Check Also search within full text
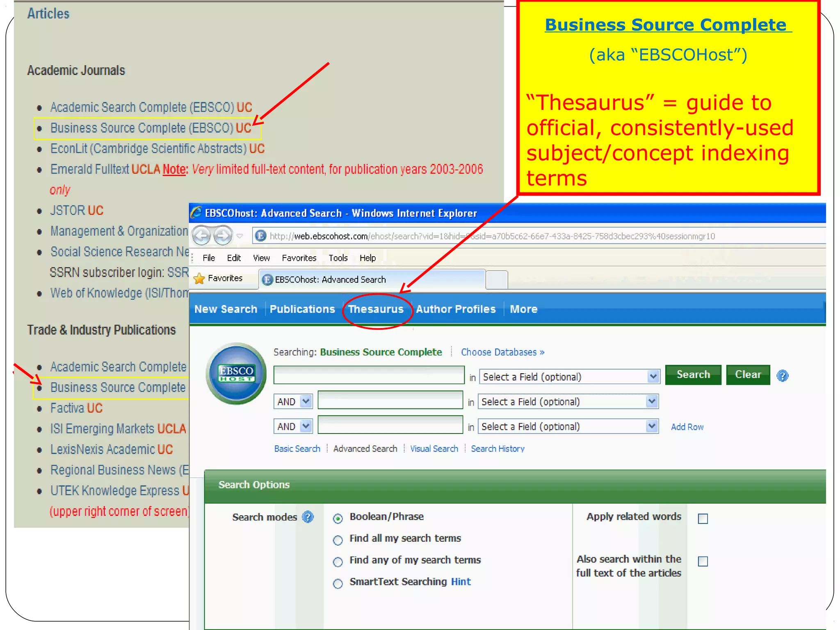This screenshot has height=630, width=840. pyautogui.click(x=703, y=561)
